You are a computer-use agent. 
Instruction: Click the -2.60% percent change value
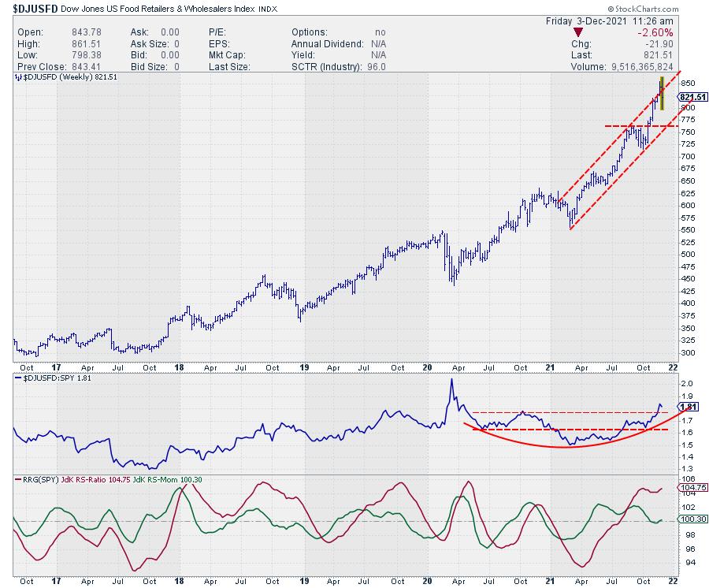tap(678, 32)
